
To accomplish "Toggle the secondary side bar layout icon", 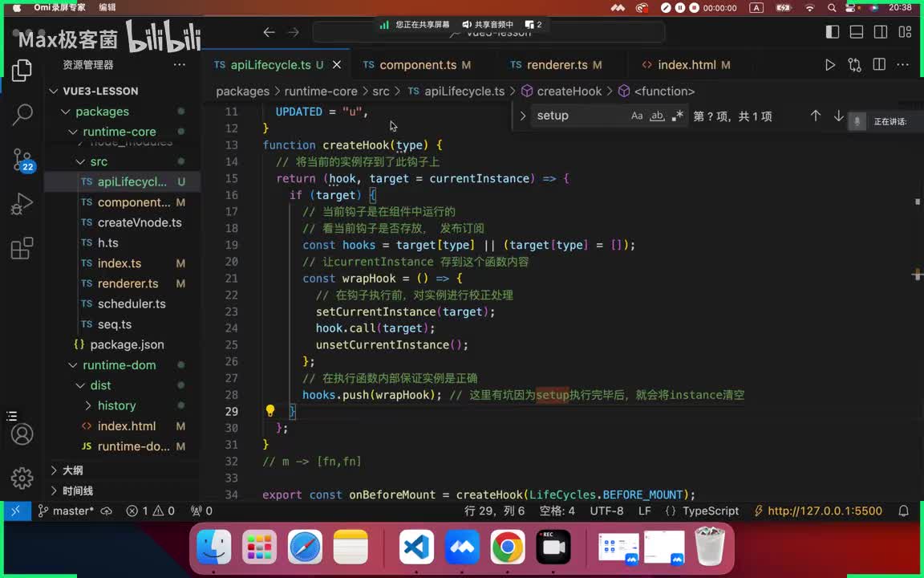I will [x=881, y=32].
